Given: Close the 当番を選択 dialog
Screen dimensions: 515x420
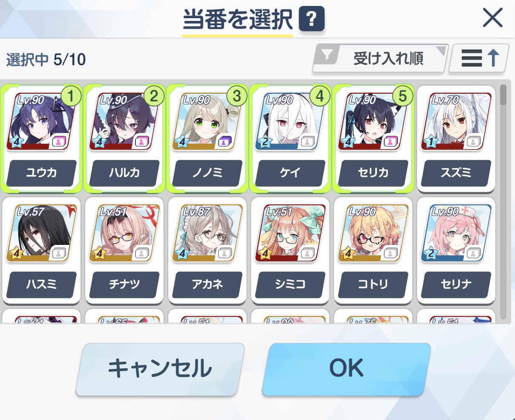Looking at the screenshot, I should click(493, 18).
